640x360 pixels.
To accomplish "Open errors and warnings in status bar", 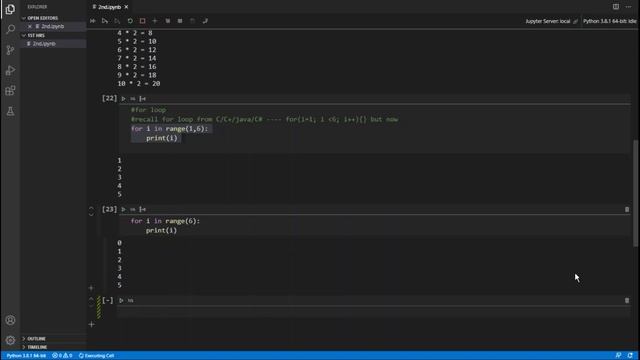I will tap(62, 356).
